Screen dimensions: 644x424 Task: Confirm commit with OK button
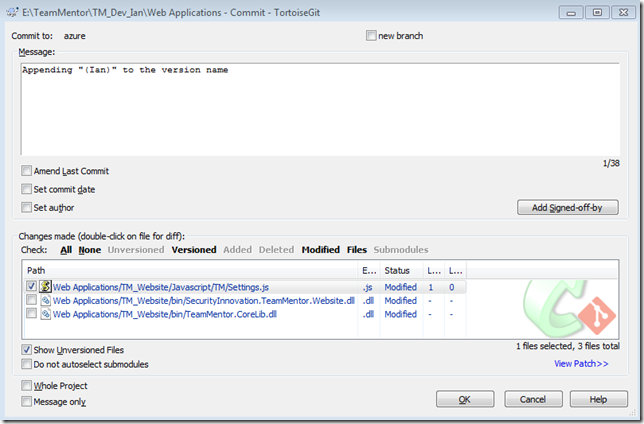point(465,399)
